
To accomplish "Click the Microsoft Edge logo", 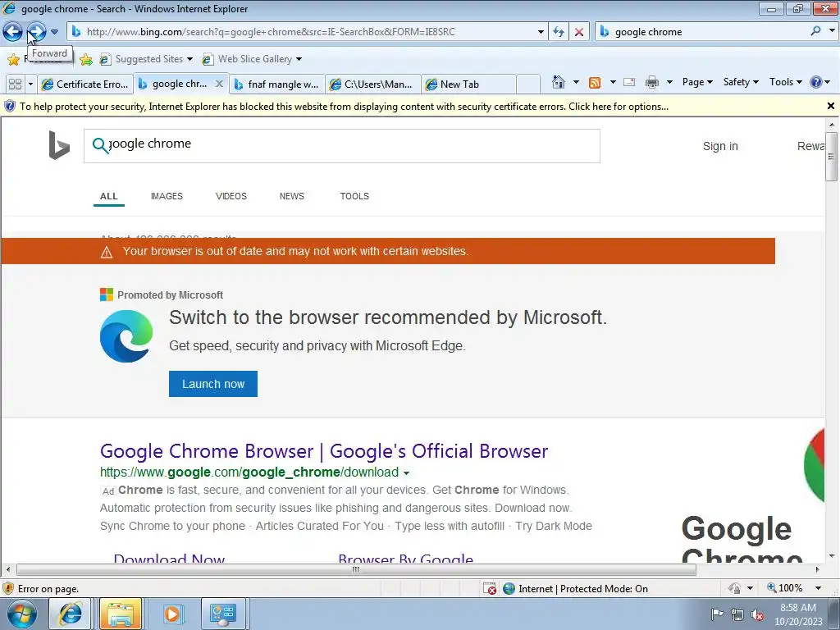I will click(126, 336).
